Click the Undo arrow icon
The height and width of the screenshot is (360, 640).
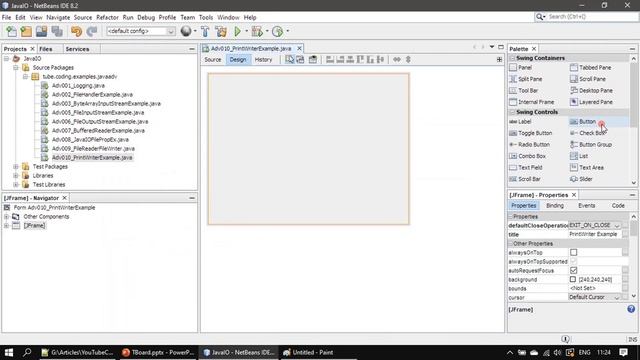pos(76,31)
